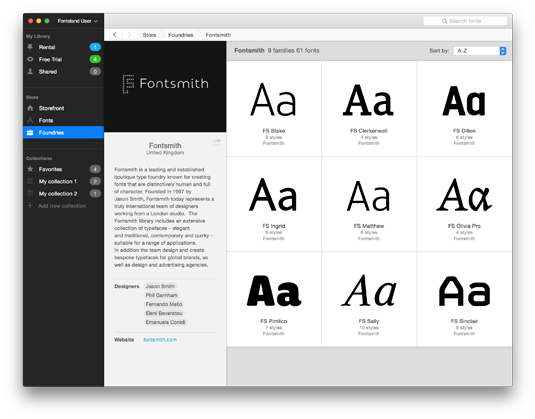
Task: Open the Fontstand User account dropdown
Action: point(77,21)
